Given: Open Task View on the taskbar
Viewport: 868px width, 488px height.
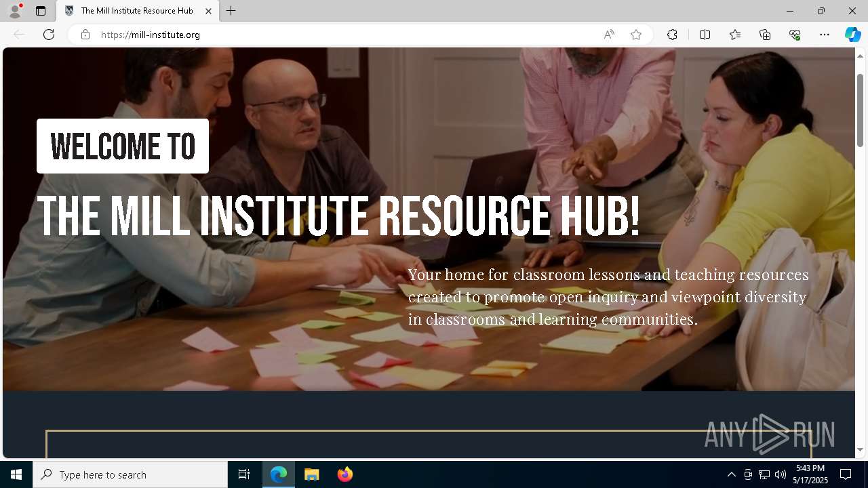Looking at the screenshot, I should pos(244,474).
